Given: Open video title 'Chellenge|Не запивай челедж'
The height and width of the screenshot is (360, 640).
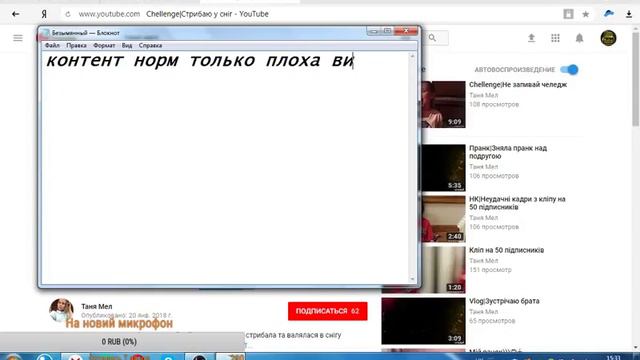Looking at the screenshot, I should (518, 85).
